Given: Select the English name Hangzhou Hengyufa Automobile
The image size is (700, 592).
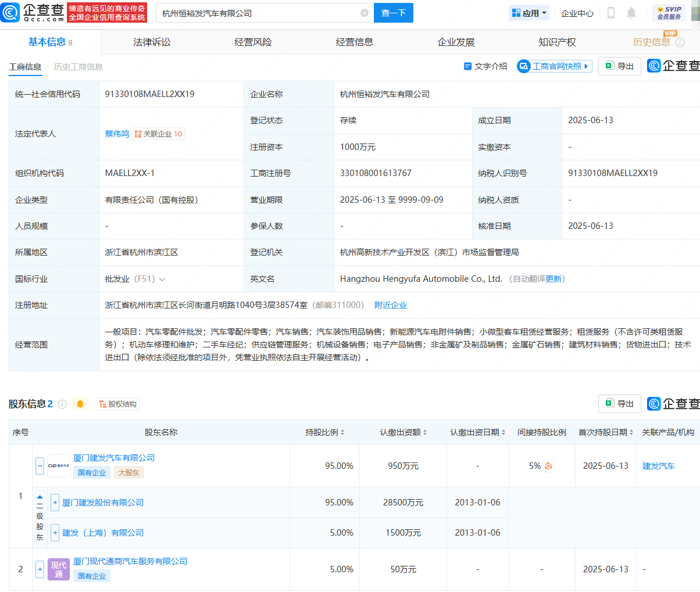Looking at the screenshot, I should pos(421,279).
